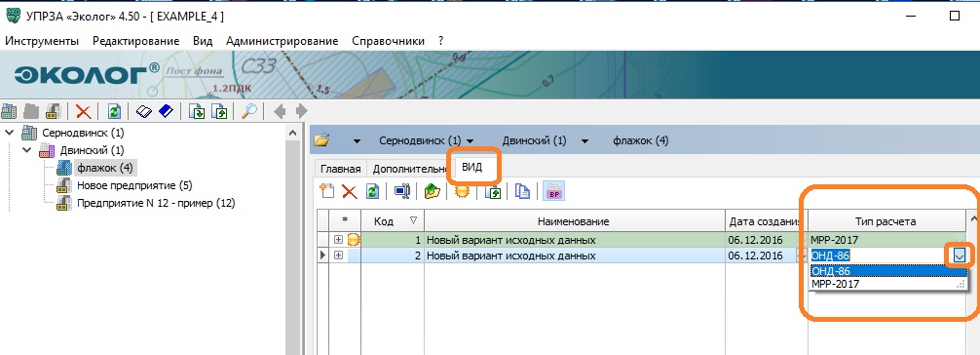Viewport: 980px width, 355px height.
Task: Click the Тип расчета column header
Action: pyautogui.click(x=887, y=221)
